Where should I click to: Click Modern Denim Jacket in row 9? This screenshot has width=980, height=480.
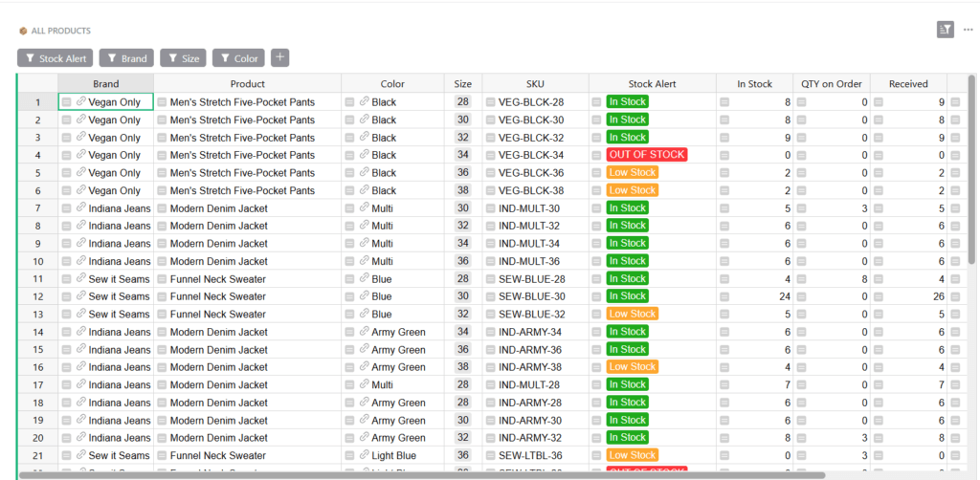coord(218,244)
